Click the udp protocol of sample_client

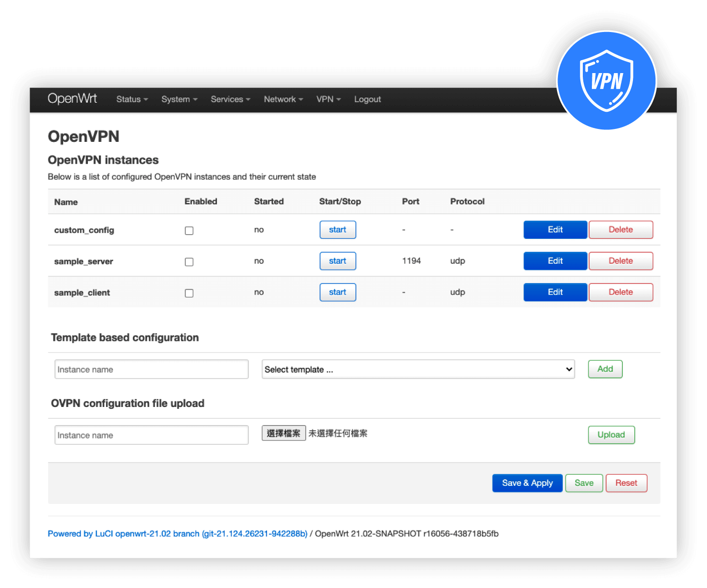pos(458,292)
